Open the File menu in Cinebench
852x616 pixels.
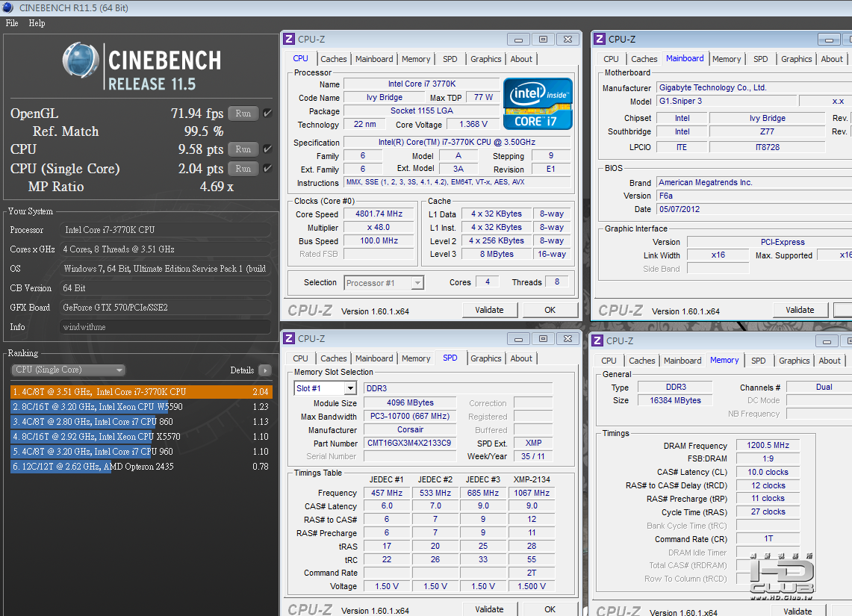(x=12, y=23)
